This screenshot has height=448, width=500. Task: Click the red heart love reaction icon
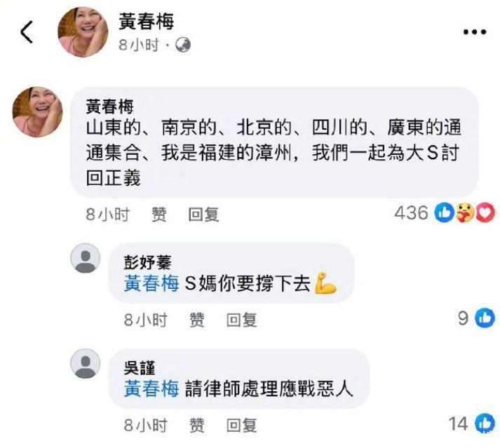[x=485, y=212]
